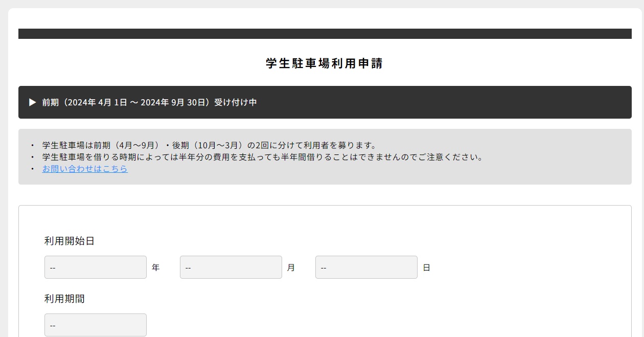Click the 利用期間 field label
Viewport: 644px width, 337px height.
(64, 299)
